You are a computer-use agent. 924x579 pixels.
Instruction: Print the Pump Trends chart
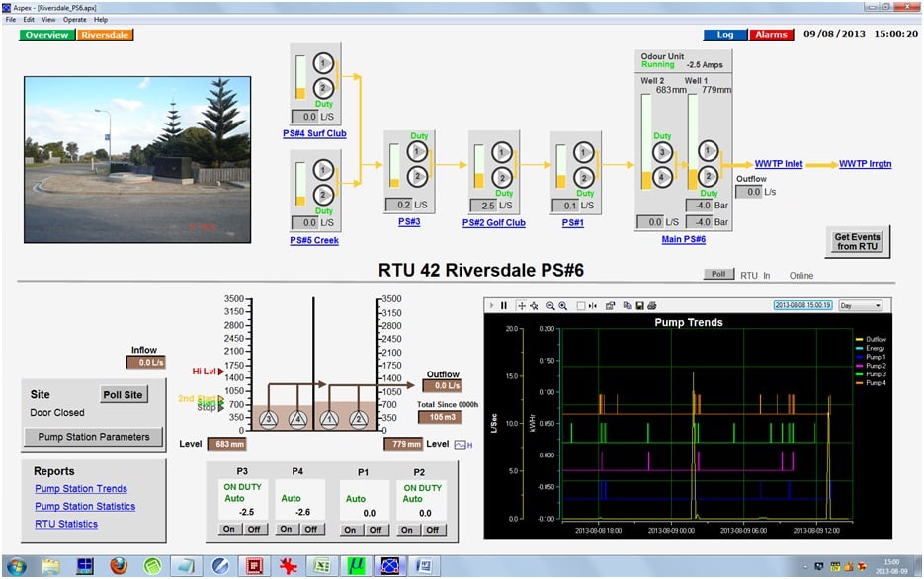click(651, 305)
